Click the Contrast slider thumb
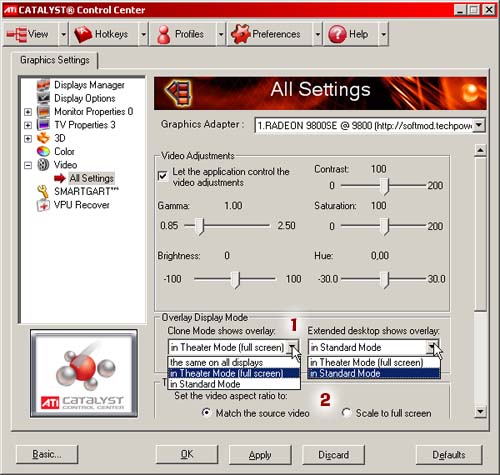The width and height of the screenshot is (500, 475). pyautogui.click(x=385, y=186)
